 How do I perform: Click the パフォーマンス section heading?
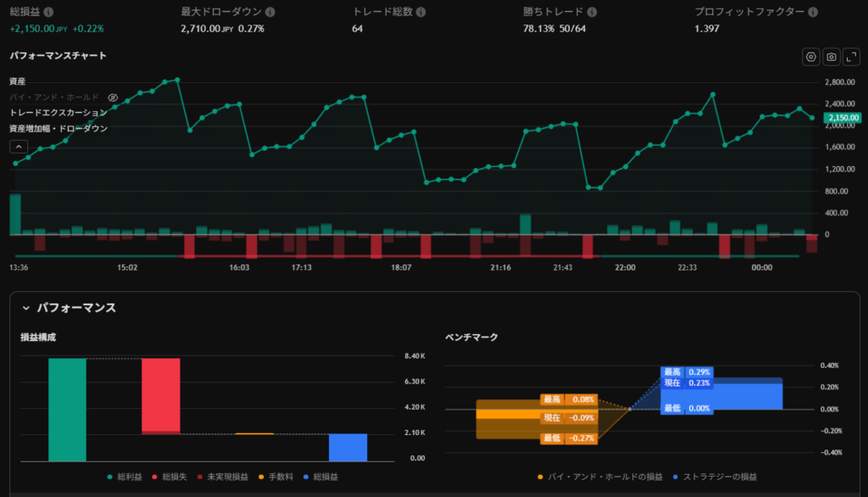pos(75,308)
